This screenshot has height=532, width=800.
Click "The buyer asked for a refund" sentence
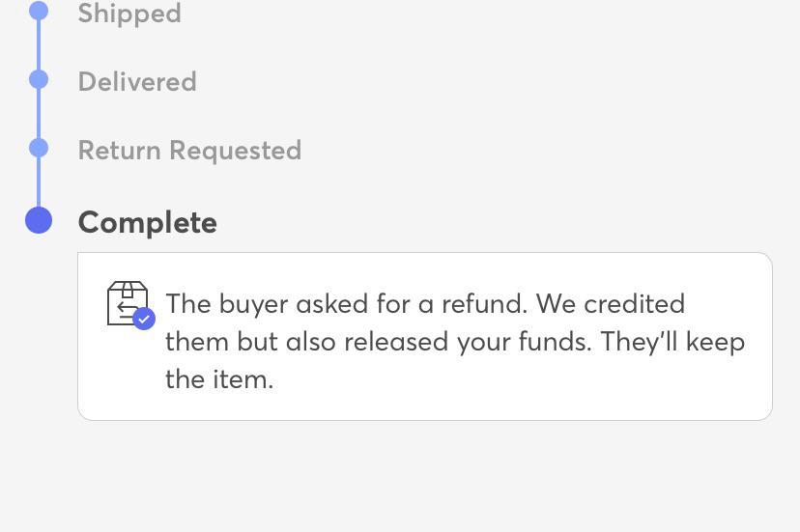tap(346, 304)
